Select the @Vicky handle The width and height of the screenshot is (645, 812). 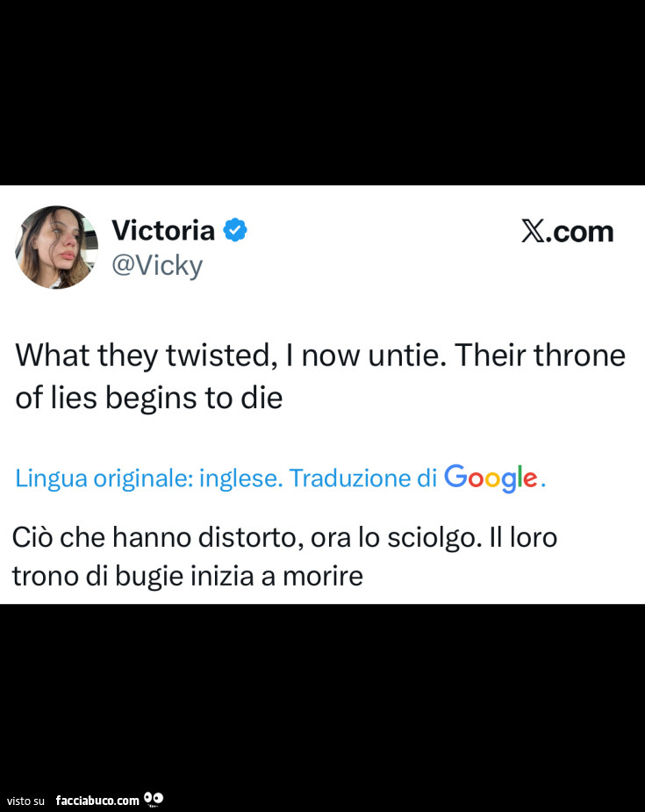(158, 264)
